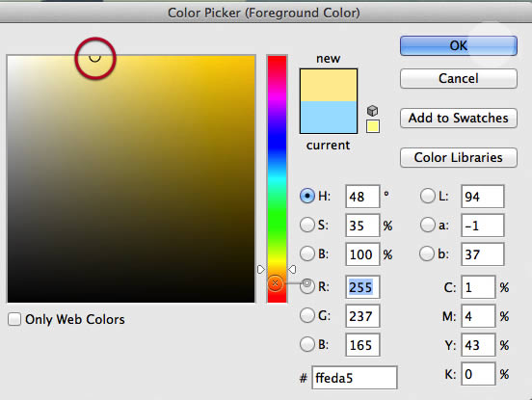This screenshot has width=532, height=400.
Task: Select the G green radio button
Action: [x=307, y=315]
